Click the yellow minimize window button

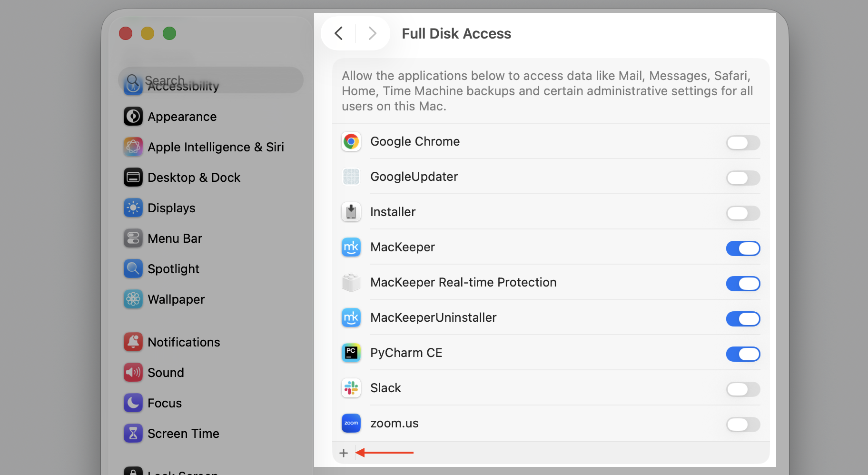(148, 33)
